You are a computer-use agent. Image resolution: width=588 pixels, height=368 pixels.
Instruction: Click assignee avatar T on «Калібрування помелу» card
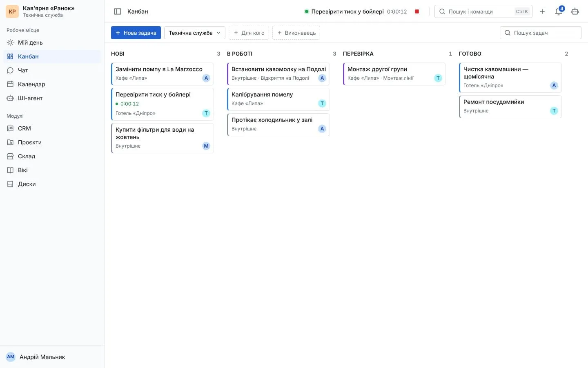(322, 103)
